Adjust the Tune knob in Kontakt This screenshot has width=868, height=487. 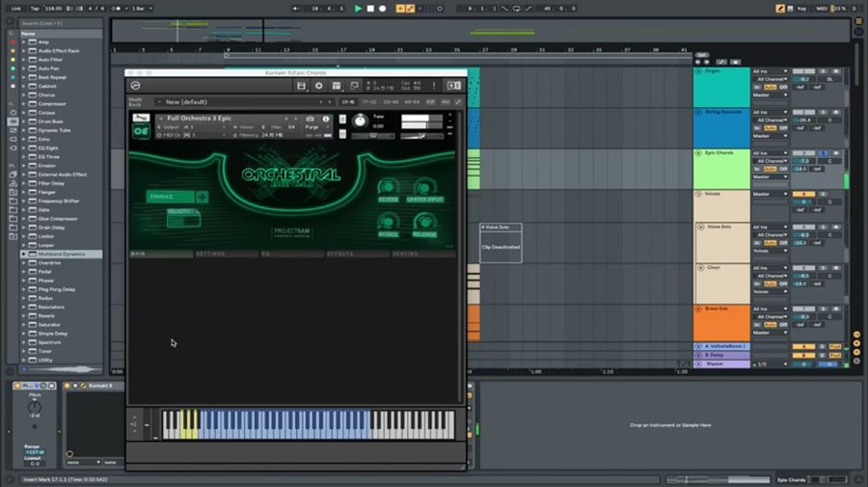(360, 122)
